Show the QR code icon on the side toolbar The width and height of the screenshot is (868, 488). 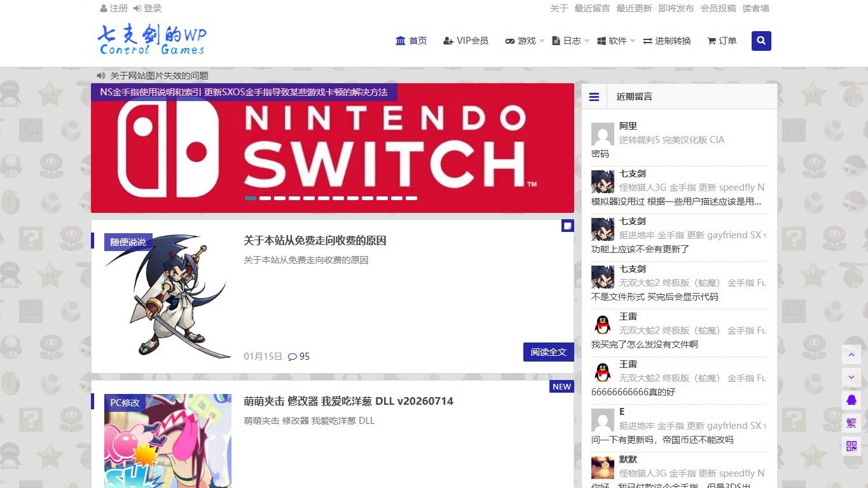[851, 446]
